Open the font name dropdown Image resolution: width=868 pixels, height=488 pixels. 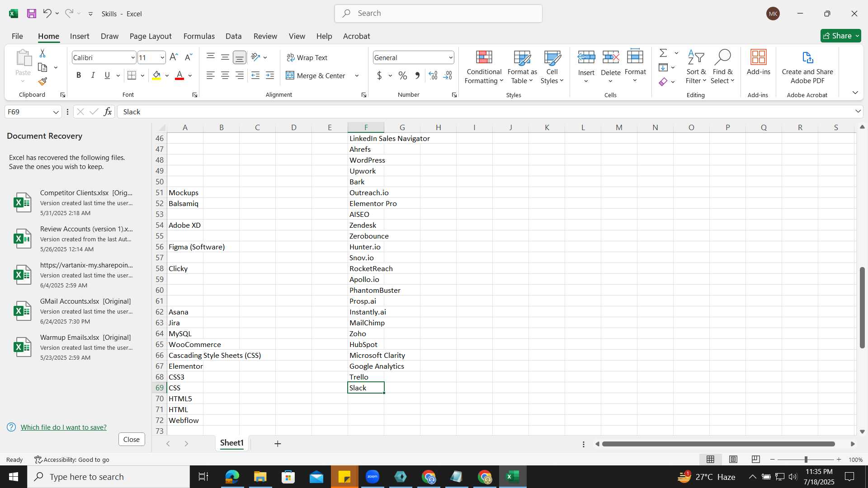(x=133, y=57)
